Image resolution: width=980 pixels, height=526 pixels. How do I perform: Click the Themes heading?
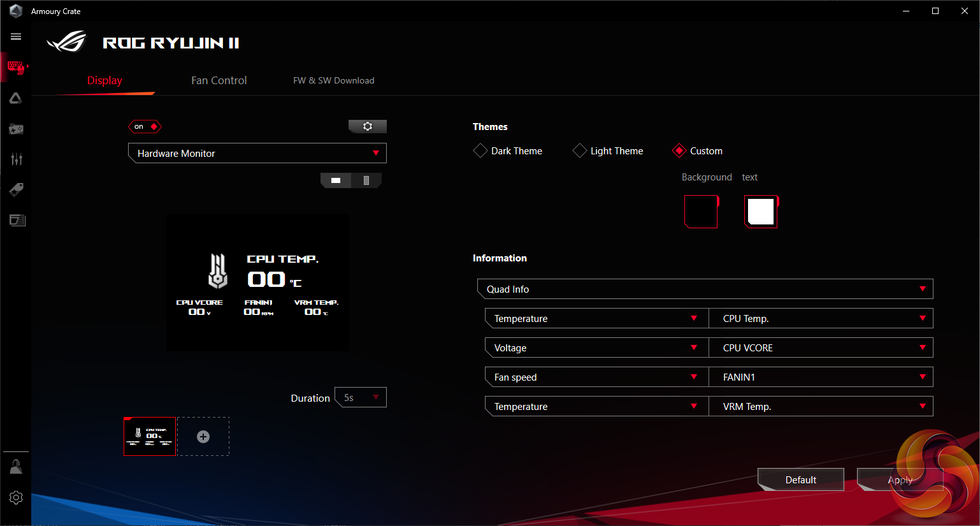[490, 127]
